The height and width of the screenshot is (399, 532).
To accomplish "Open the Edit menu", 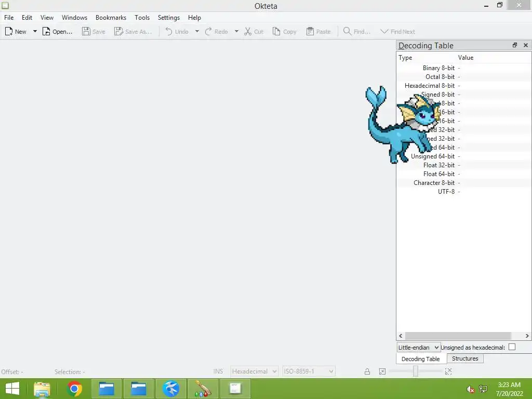I will click(27, 18).
